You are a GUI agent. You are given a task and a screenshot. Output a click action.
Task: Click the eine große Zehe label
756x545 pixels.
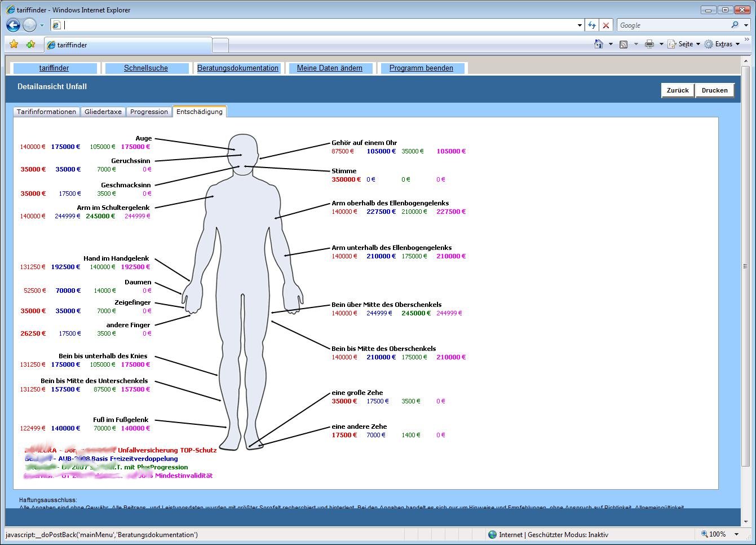(x=357, y=393)
